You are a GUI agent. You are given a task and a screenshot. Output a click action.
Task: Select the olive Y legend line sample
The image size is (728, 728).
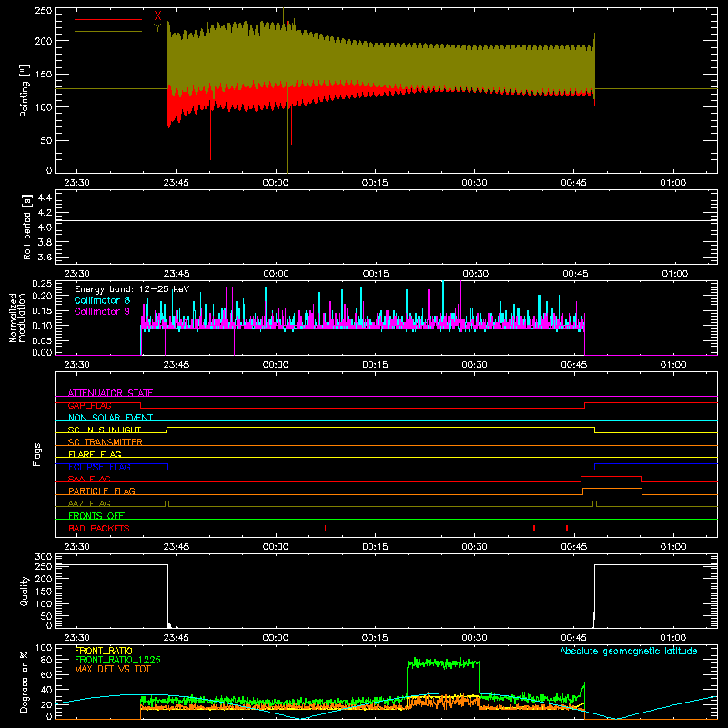[x=108, y=31]
